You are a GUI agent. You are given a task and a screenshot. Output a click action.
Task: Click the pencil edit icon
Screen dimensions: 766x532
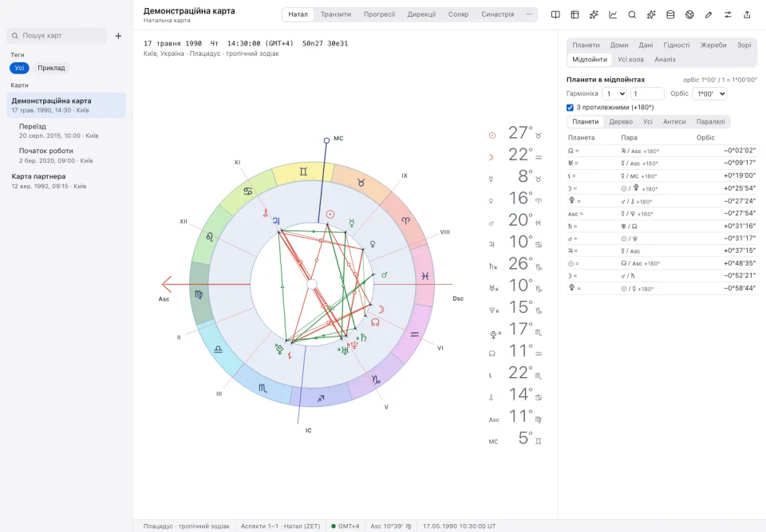coord(709,14)
